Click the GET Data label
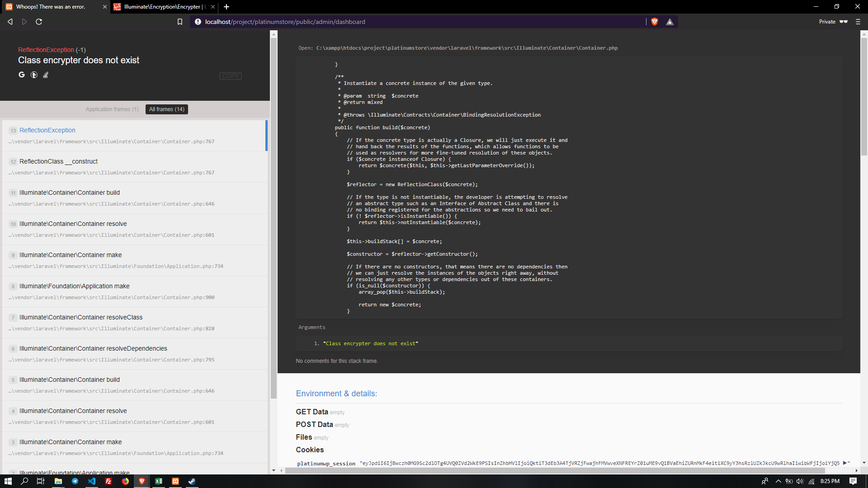The height and width of the screenshot is (488, 868). 312,412
